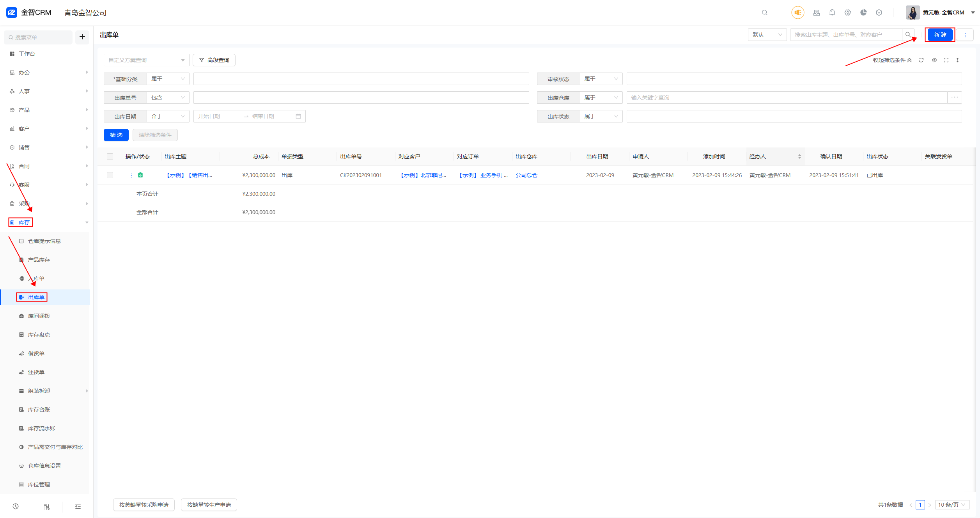Open 自定义方案查询 dropdown

(146, 60)
